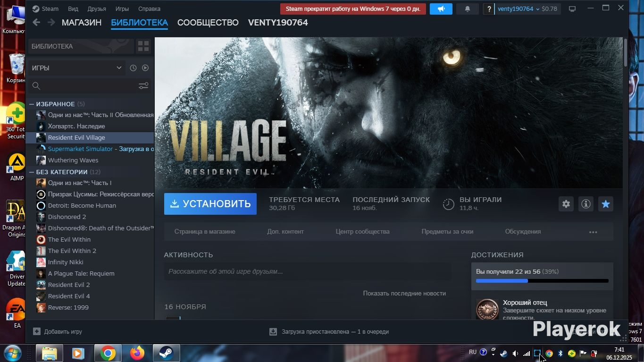Click the blue УСТАНОВИТЬ button

[210, 204]
